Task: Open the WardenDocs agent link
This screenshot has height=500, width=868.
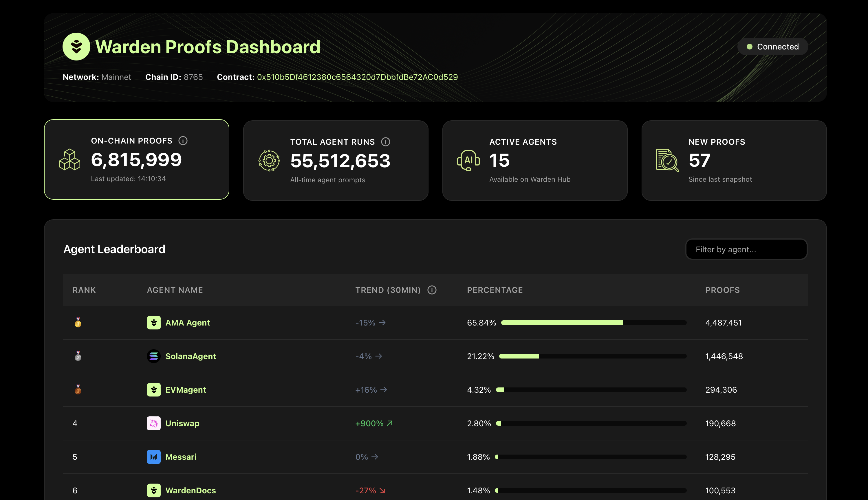Action: tap(191, 490)
